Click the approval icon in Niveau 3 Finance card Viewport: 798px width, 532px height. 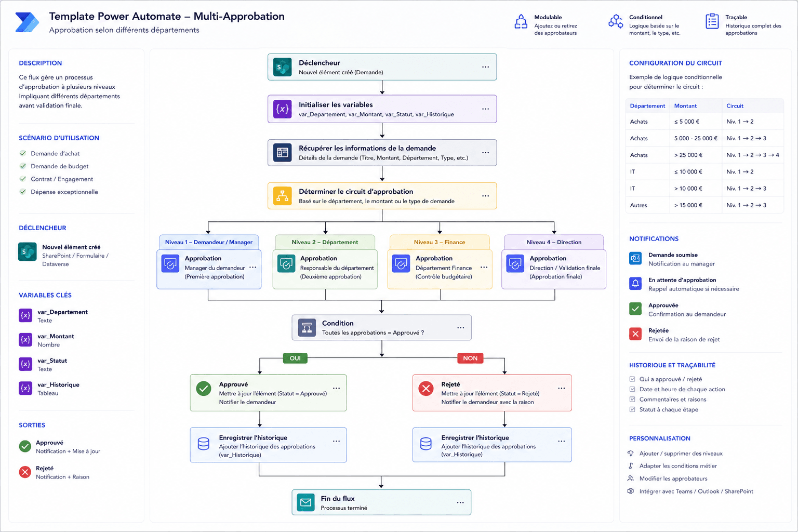point(401,264)
